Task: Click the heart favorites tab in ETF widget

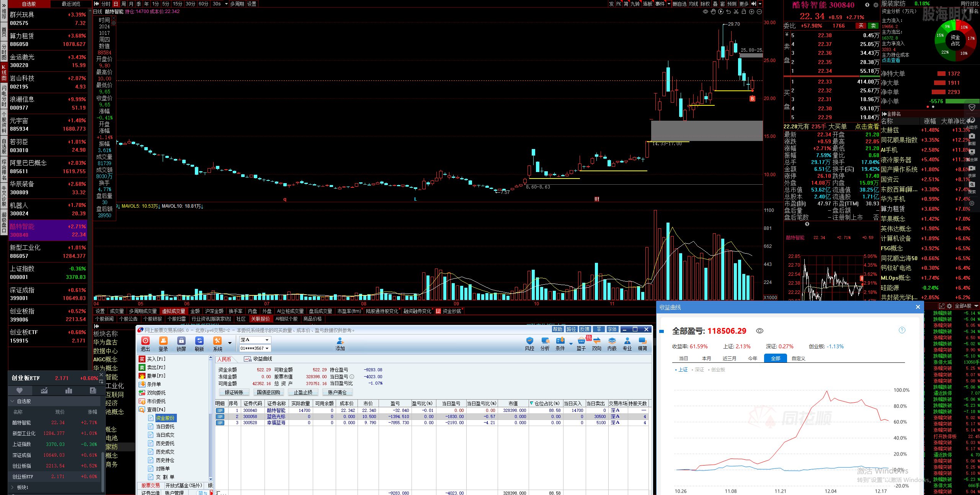Action: [x=20, y=390]
